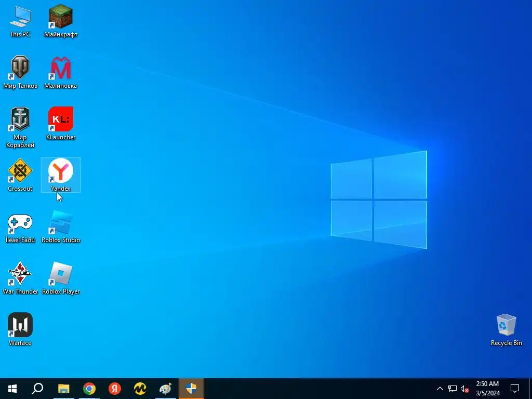Open the muted volume tray icon
Image resolution: width=532 pixels, height=399 pixels.
pos(465,389)
